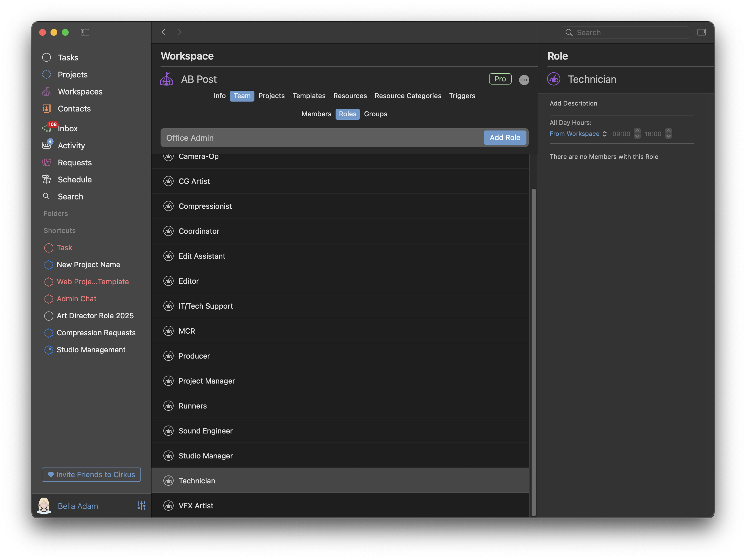Click the Add Description field
Viewport: 746px width, 560px height.
[573, 104]
